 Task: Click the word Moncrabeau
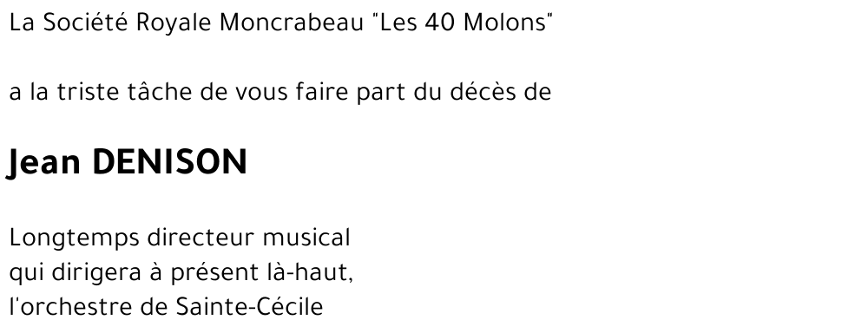click(292, 23)
